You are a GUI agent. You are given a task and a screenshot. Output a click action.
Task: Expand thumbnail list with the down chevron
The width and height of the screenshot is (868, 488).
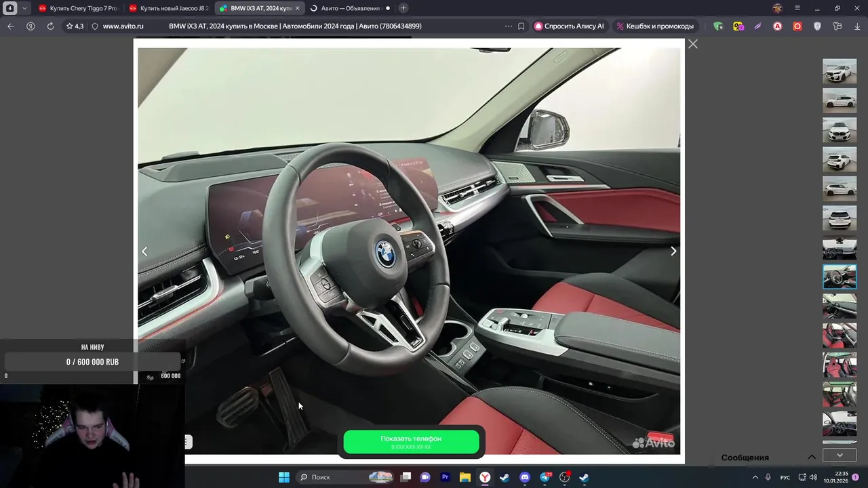(x=840, y=455)
